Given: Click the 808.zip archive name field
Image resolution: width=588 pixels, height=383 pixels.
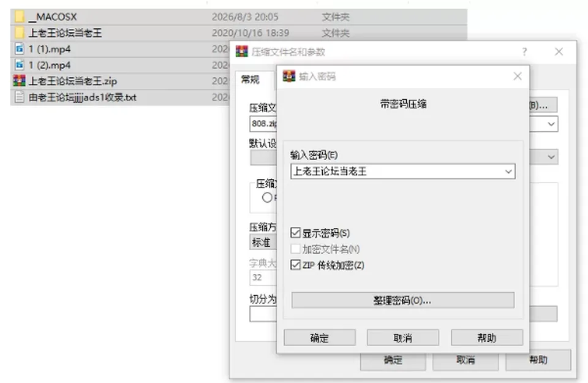Looking at the screenshot, I should 263,124.
